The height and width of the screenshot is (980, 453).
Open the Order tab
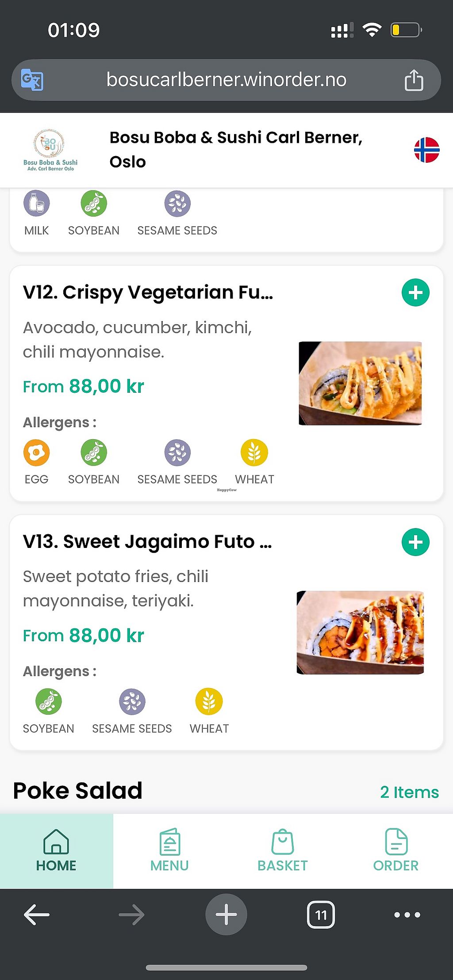[x=395, y=850]
